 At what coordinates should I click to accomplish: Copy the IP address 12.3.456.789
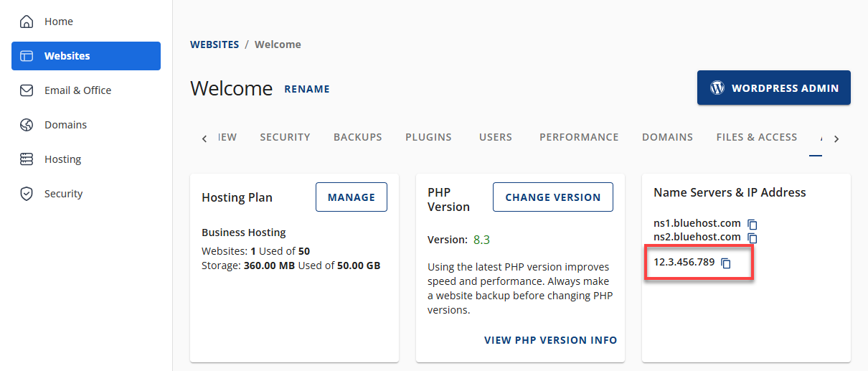[726, 263]
